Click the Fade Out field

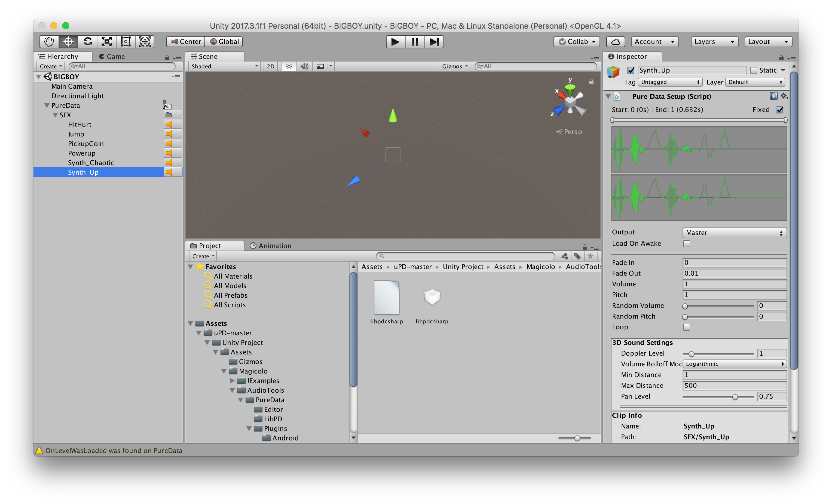[x=734, y=273]
